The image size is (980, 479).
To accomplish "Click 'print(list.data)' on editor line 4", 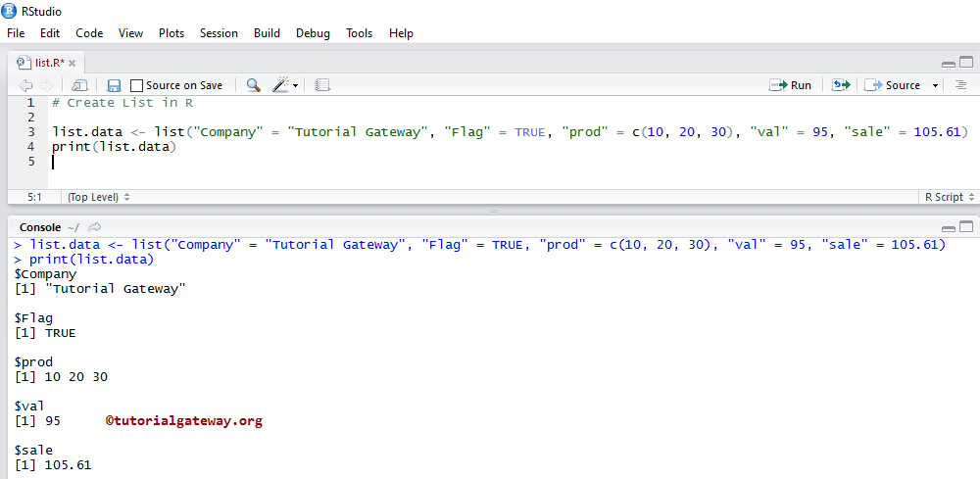I will click(x=115, y=147).
